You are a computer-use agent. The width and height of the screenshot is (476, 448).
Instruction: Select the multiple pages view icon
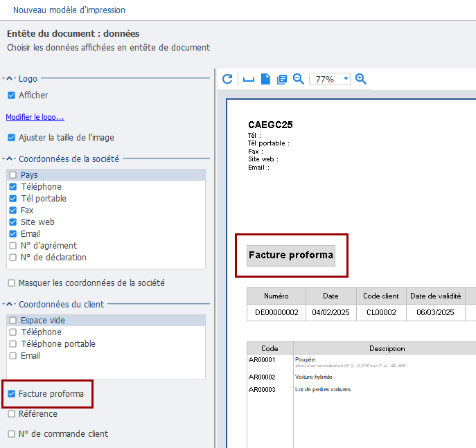[282, 79]
